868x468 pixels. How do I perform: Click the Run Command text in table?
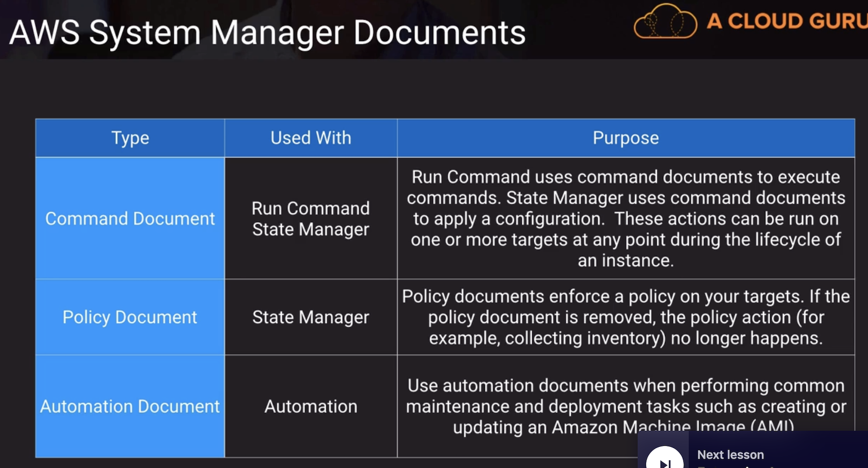(311, 208)
